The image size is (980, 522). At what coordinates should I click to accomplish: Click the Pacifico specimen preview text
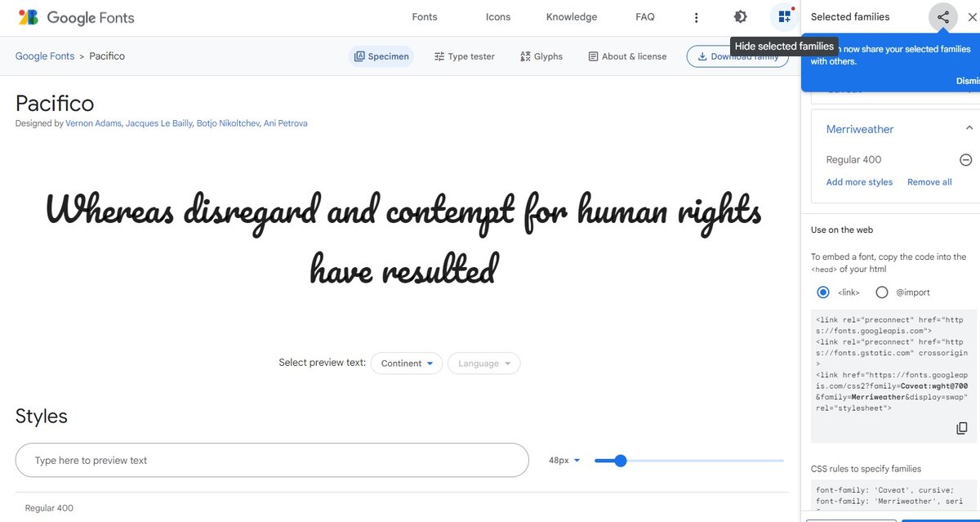pos(403,239)
